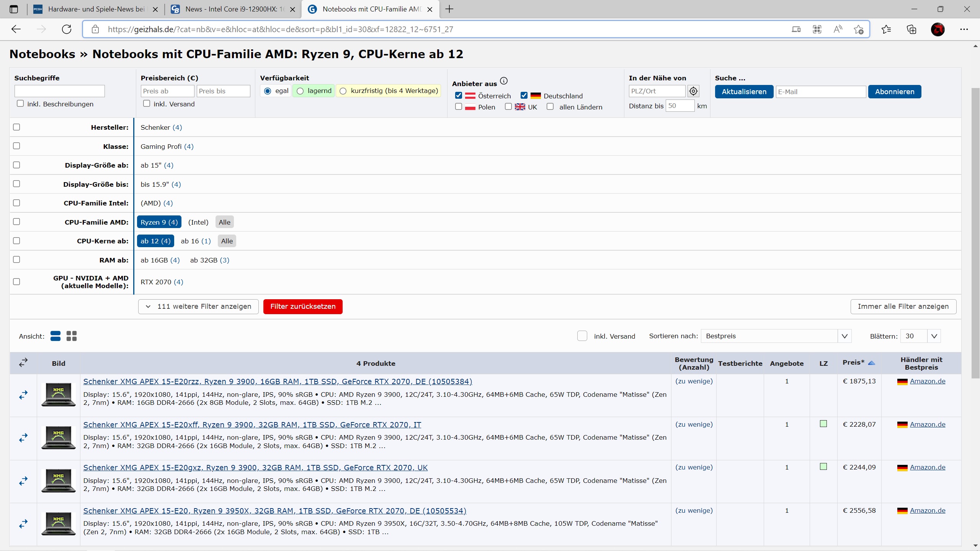This screenshot has height=551, width=980.
Task: Open the Anbieter aus info icon
Action: tap(504, 81)
